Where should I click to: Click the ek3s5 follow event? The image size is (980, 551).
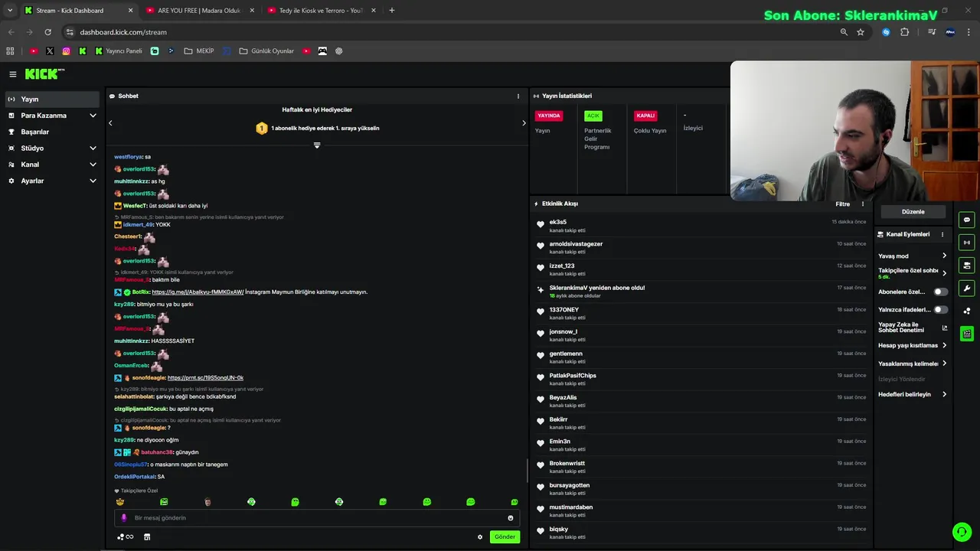point(702,226)
